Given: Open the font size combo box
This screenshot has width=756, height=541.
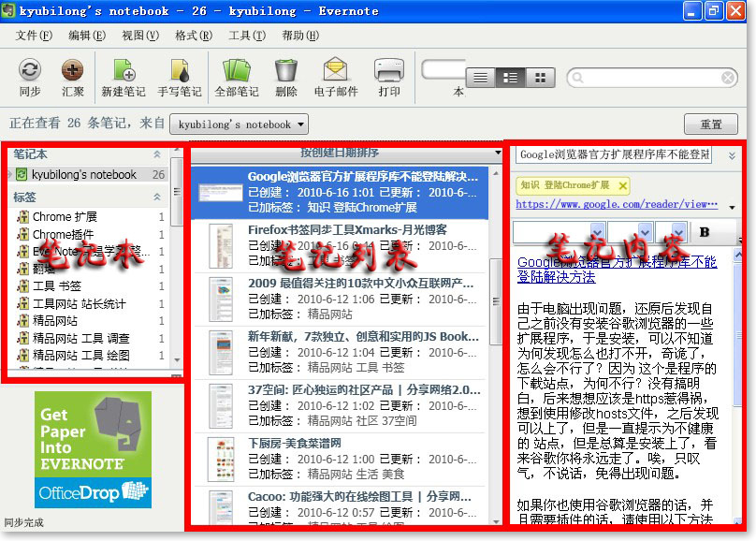Looking at the screenshot, I should pyautogui.click(x=630, y=232).
